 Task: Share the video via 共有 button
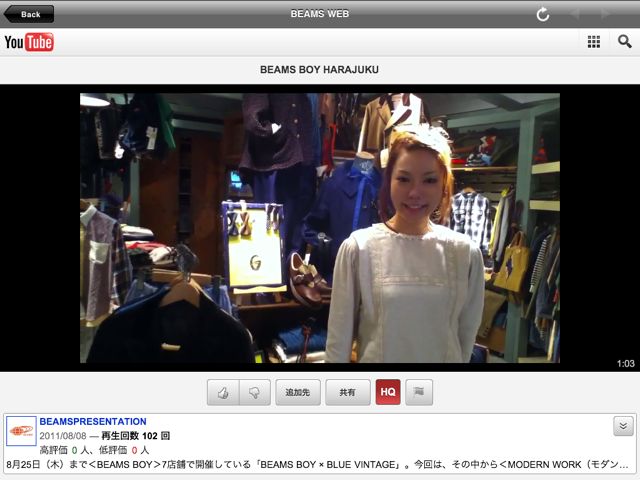point(348,392)
